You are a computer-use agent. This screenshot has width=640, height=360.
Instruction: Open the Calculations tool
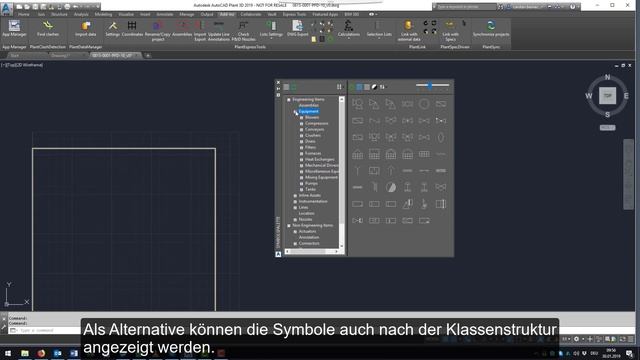point(349,29)
